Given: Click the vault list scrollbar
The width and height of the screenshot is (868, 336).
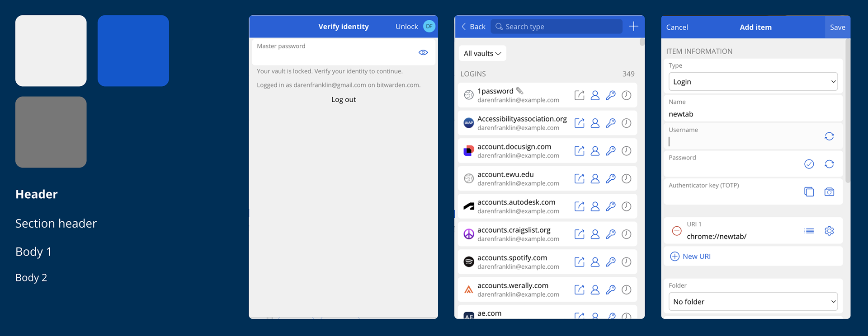Looking at the screenshot, I should (642, 42).
